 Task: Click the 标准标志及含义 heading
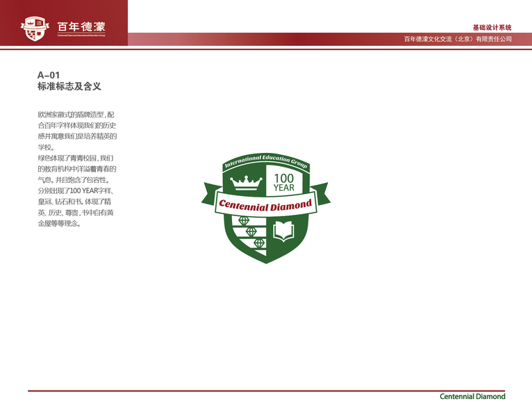(x=69, y=86)
